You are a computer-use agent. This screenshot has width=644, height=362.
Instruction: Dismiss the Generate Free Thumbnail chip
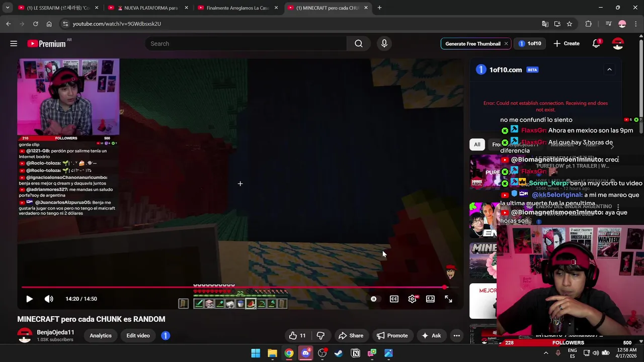click(x=506, y=44)
